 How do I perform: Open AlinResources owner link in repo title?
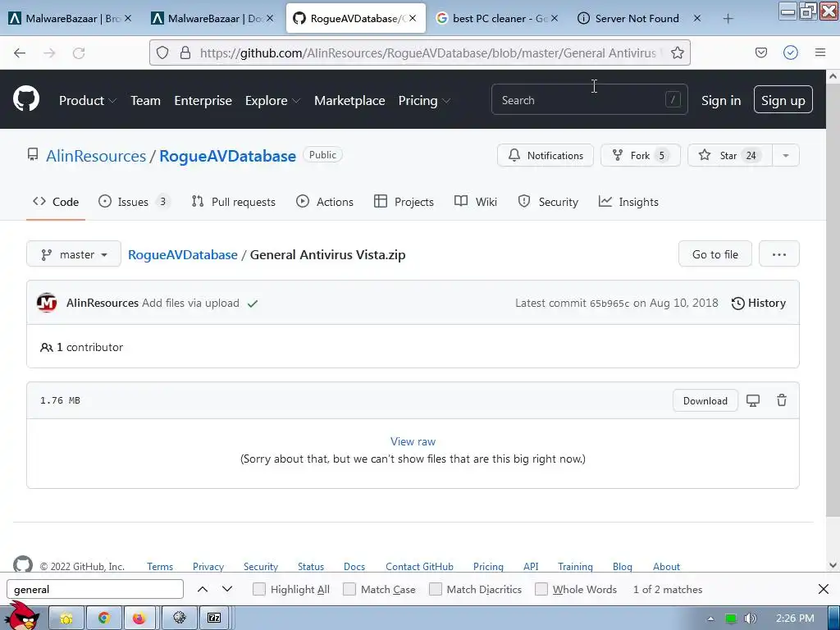click(x=96, y=156)
